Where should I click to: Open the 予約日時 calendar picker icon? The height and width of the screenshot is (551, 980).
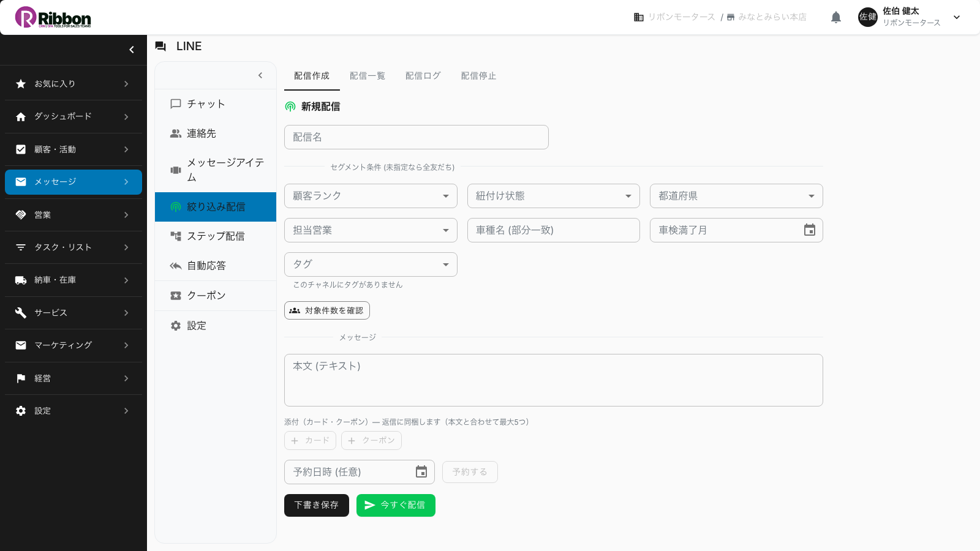click(421, 472)
